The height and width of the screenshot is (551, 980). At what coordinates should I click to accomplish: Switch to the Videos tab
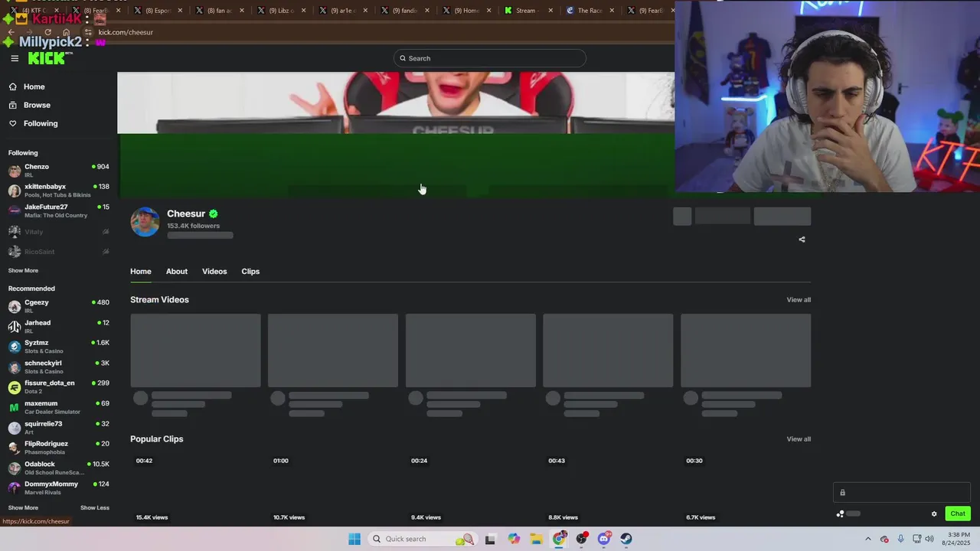click(x=214, y=272)
